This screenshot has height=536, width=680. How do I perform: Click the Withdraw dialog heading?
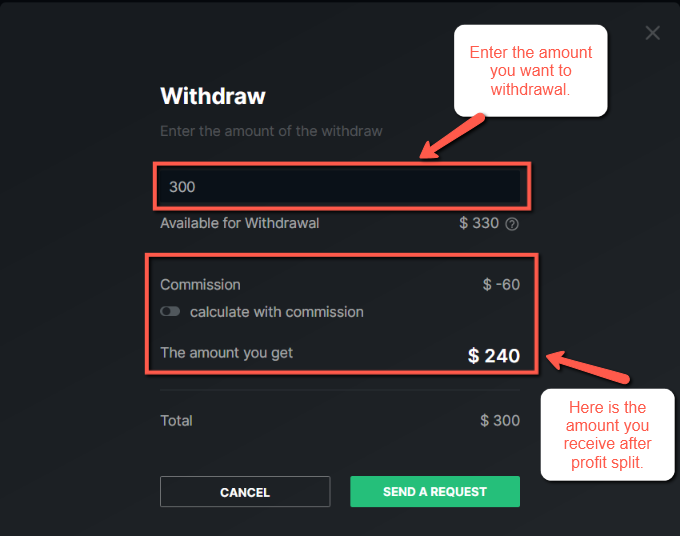click(213, 96)
